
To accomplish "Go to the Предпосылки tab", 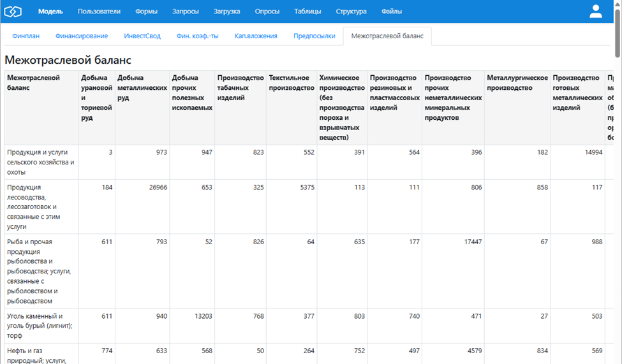I will (x=314, y=36).
